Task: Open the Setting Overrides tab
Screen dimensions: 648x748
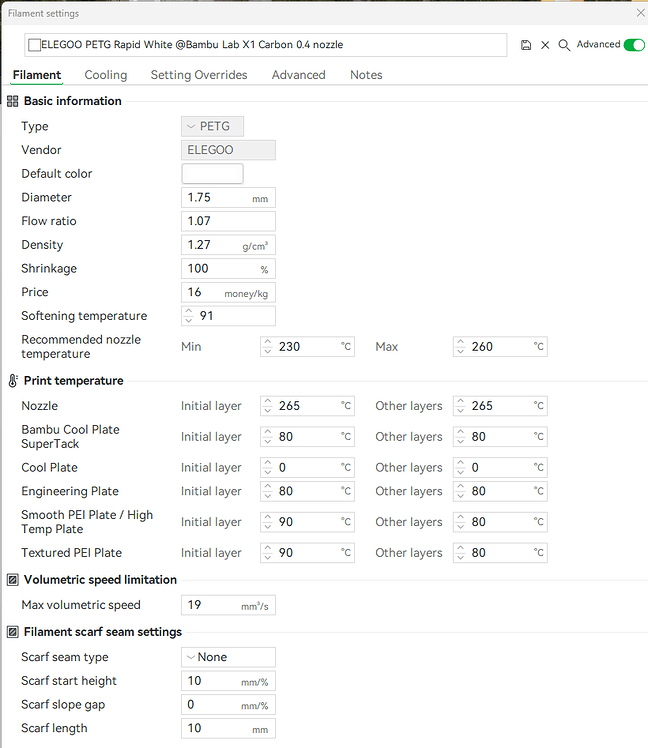Action: (199, 75)
